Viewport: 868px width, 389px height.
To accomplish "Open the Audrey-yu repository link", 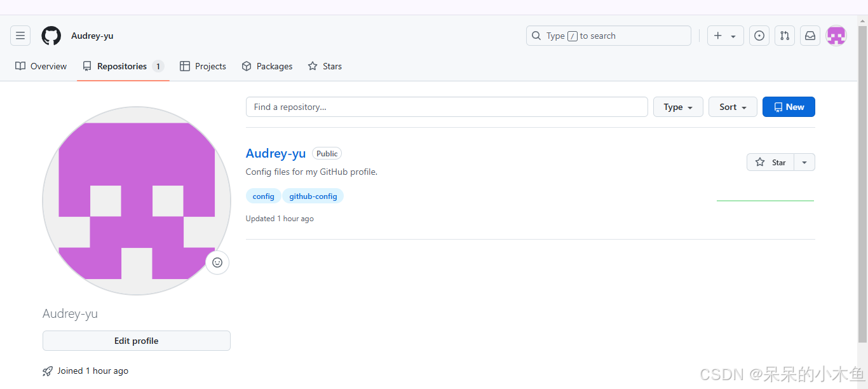I will click(276, 153).
